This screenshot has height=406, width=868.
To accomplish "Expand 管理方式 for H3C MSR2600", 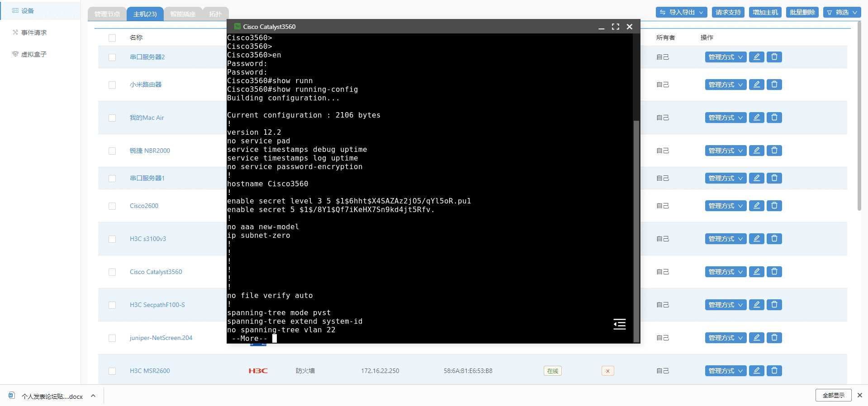I will click(726, 371).
